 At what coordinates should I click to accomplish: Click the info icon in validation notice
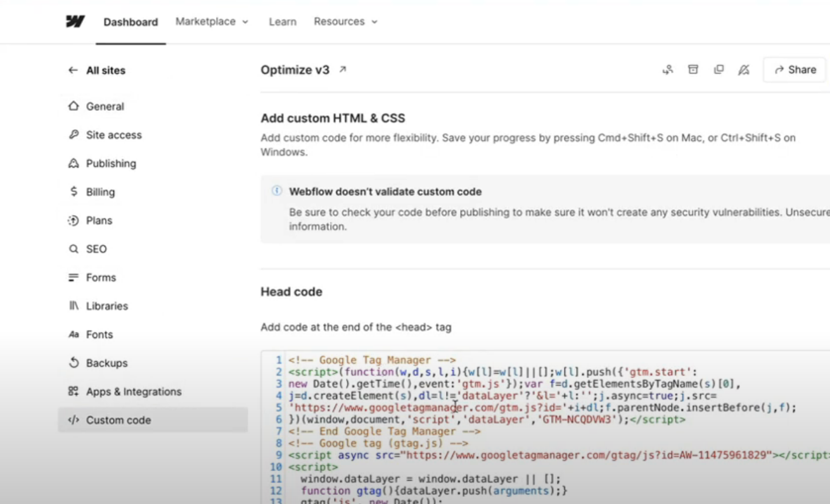coord(276,191)
